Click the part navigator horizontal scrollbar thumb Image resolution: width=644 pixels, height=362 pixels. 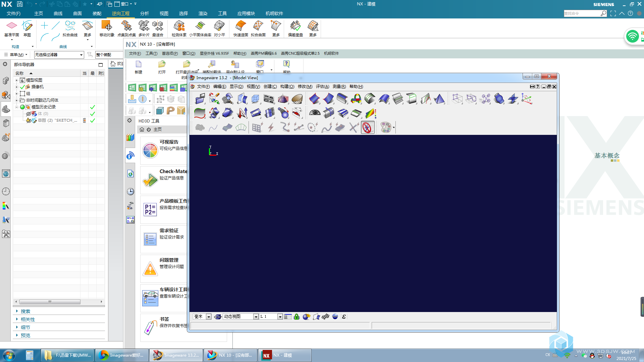(x=50, y=302)
